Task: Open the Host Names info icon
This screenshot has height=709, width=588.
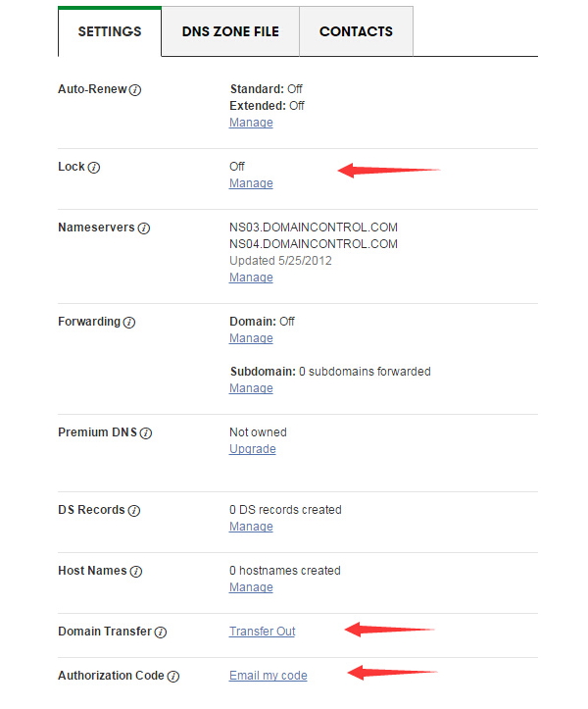Action: [136, 572]
